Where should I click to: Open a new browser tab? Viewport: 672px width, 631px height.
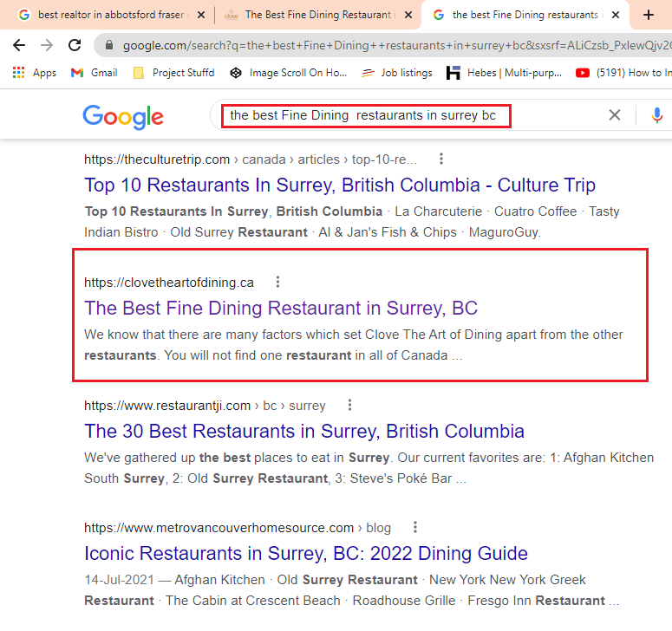pyautogui.click(x=649, y=15)
